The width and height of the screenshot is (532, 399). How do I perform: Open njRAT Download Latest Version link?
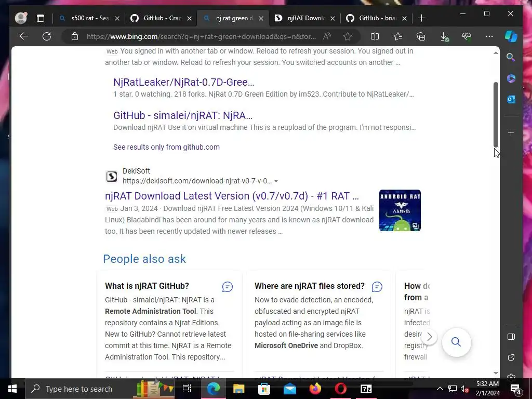(232, 196)
